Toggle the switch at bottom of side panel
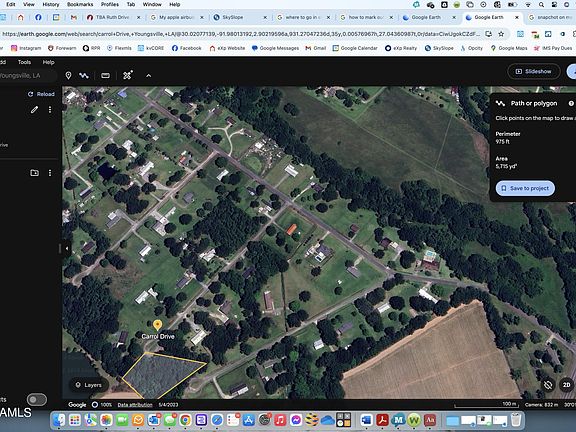 click(x=37, y=399)
